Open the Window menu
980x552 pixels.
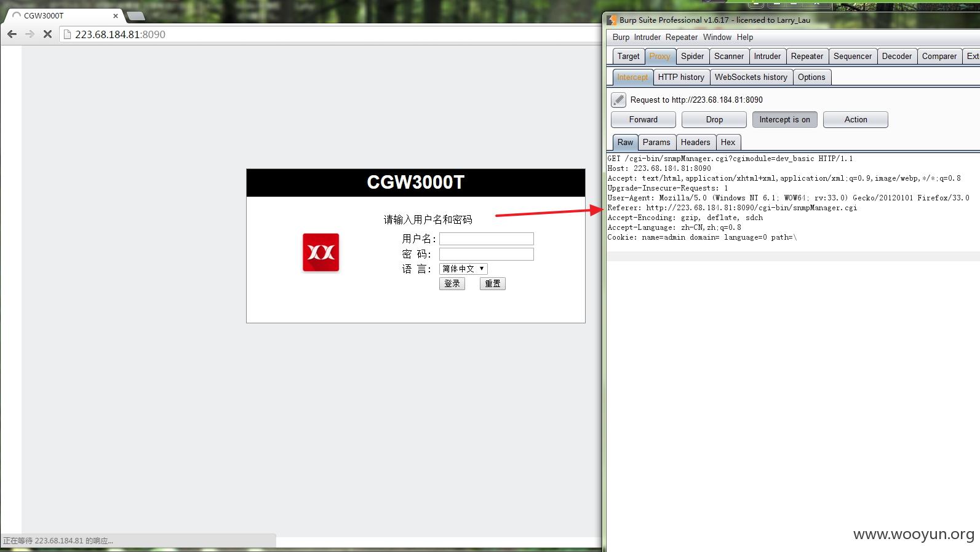click(717, 37)
